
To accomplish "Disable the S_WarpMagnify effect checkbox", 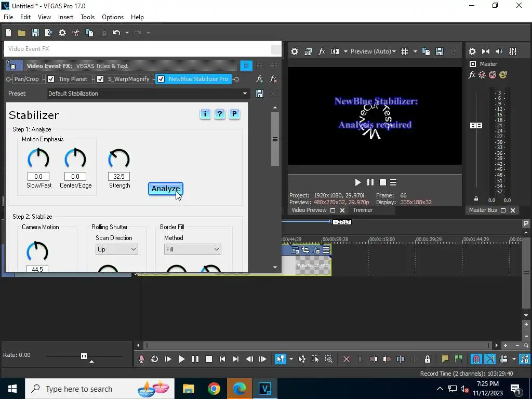I will point(100,79).
